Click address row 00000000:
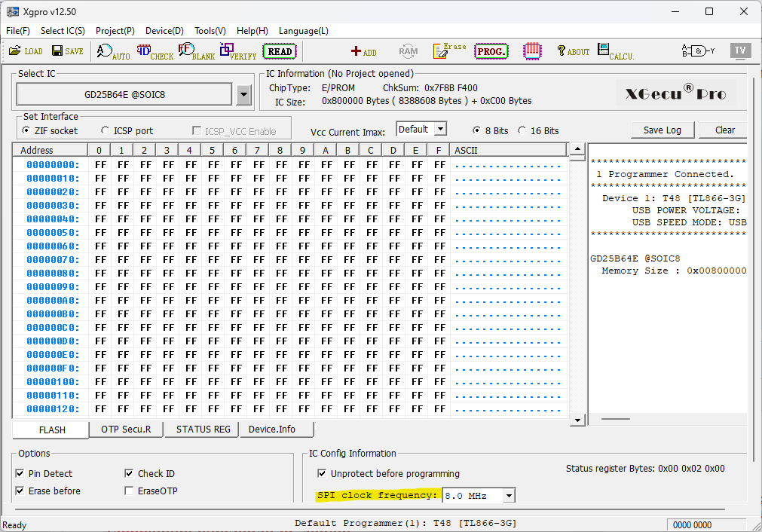This screenshot has width=762, height=532. click(x=53, y=165)
